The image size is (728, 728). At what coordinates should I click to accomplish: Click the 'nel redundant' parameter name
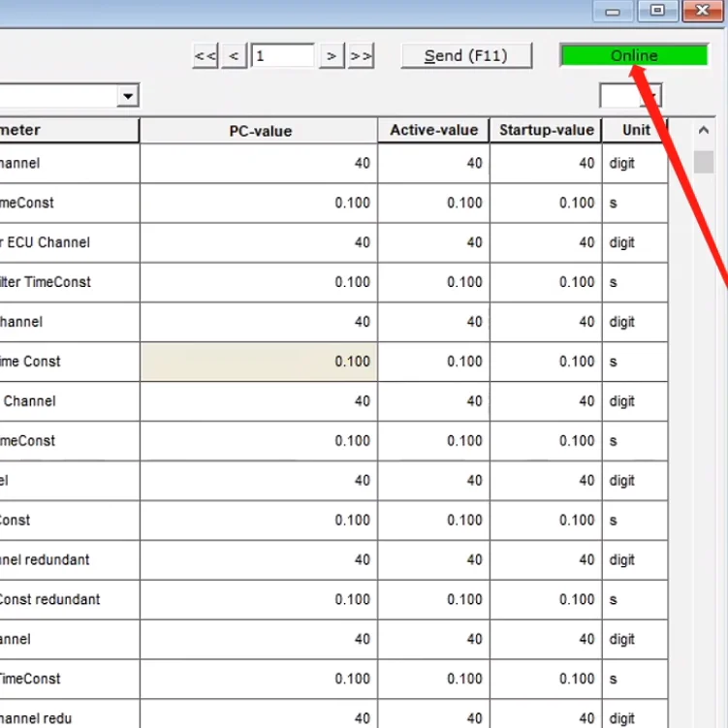[45, 559]
